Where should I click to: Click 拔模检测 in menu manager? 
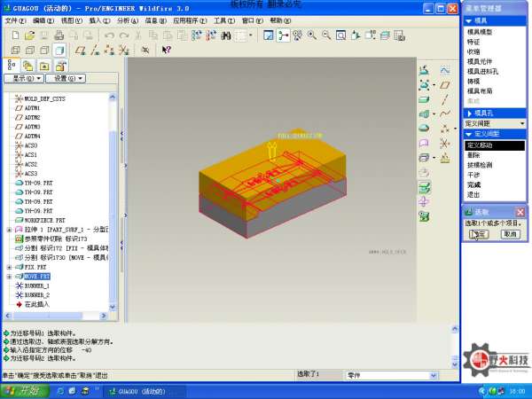(480, 165)
